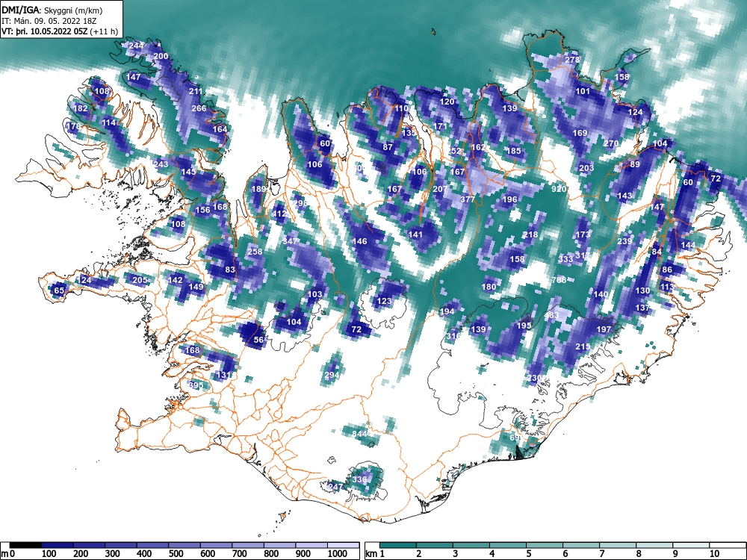747x560 pixels.
Task: Click the visibility value 101
Action: point(583,91)
